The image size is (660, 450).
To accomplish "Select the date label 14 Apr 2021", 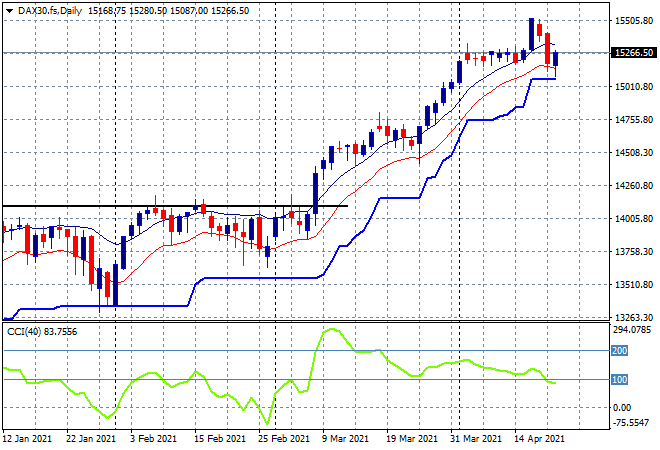I will pos(539,439).
